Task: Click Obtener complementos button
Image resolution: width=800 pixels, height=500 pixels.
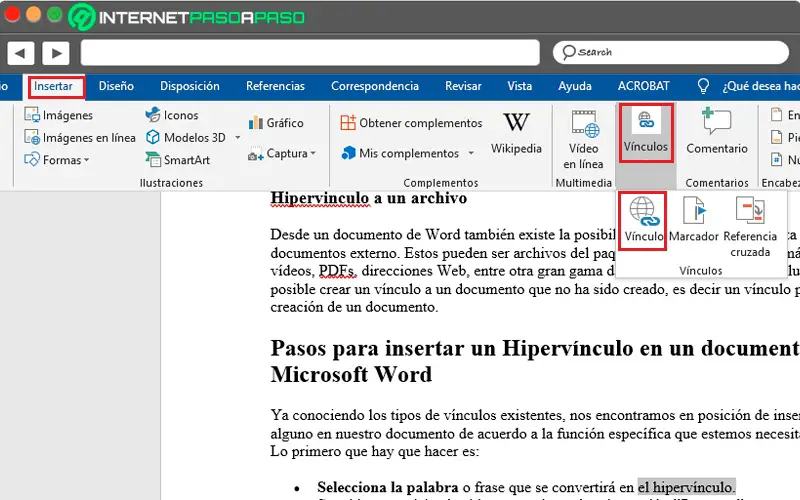Action: pos(410,123)
